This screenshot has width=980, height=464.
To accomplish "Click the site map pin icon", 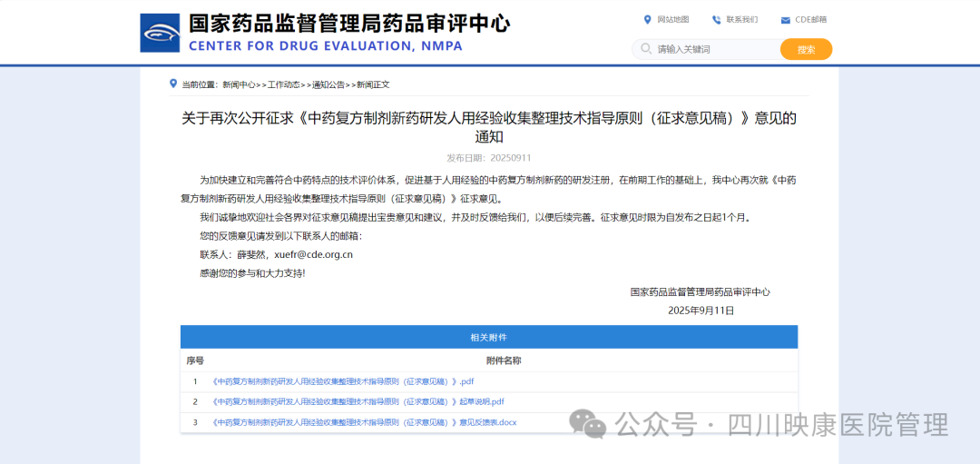I will [648, 19].
